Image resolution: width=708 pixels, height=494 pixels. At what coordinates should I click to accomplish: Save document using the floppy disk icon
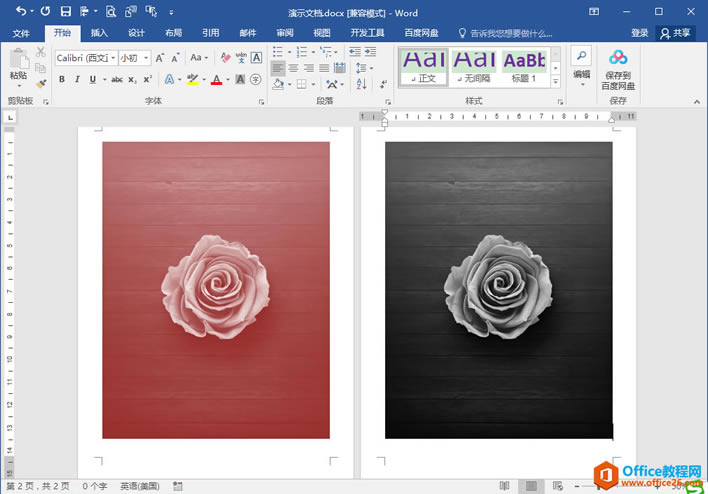coord(66,11)
